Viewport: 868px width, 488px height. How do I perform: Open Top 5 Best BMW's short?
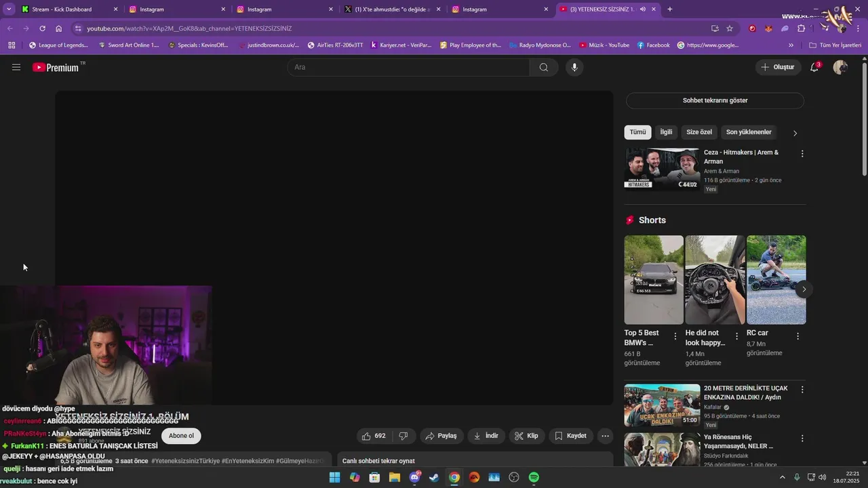[x=654, y=280]
